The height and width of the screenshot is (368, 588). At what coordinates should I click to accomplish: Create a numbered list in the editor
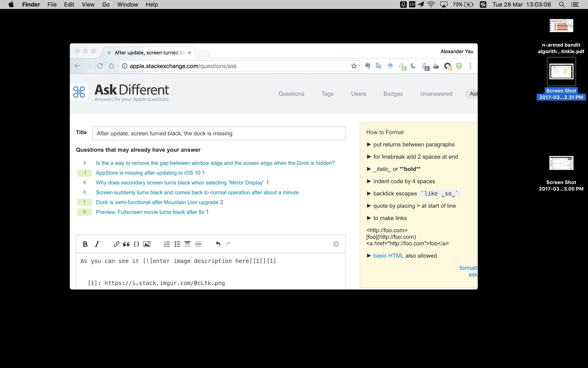coord(167,244)
